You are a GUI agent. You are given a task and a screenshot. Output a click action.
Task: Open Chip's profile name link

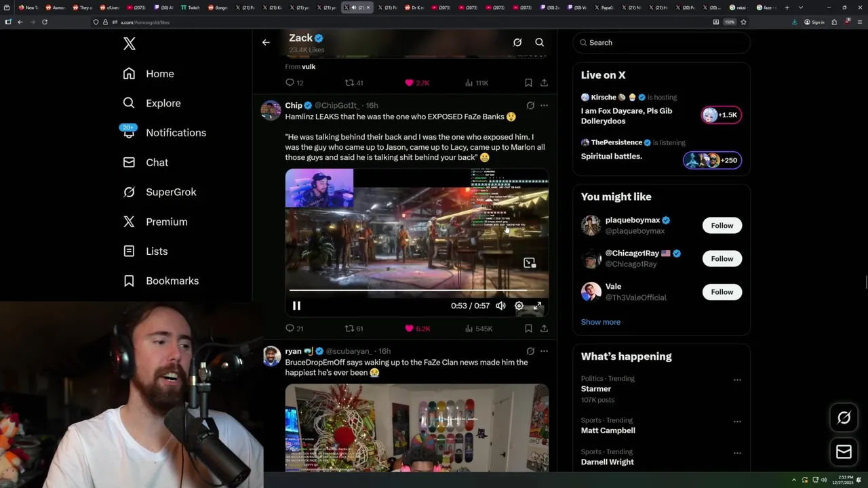pyautogui.click(x=294, y=106)
